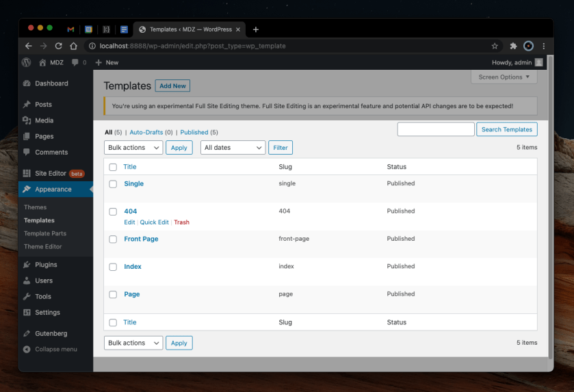Viewport: 574px width, 392px height.
Task: Click the Add New template button
Action: pos(172,86)
